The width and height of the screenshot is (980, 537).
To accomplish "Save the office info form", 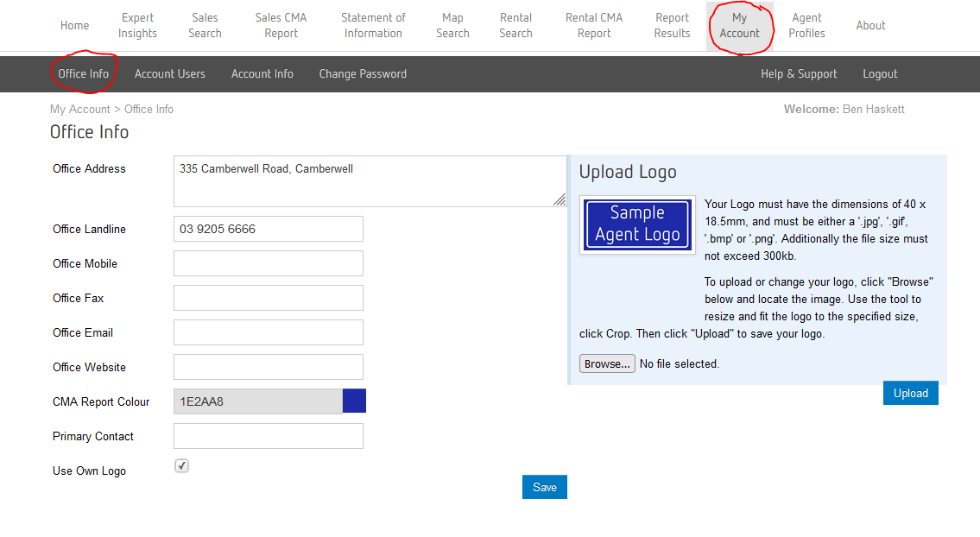I will click(544, 487).
